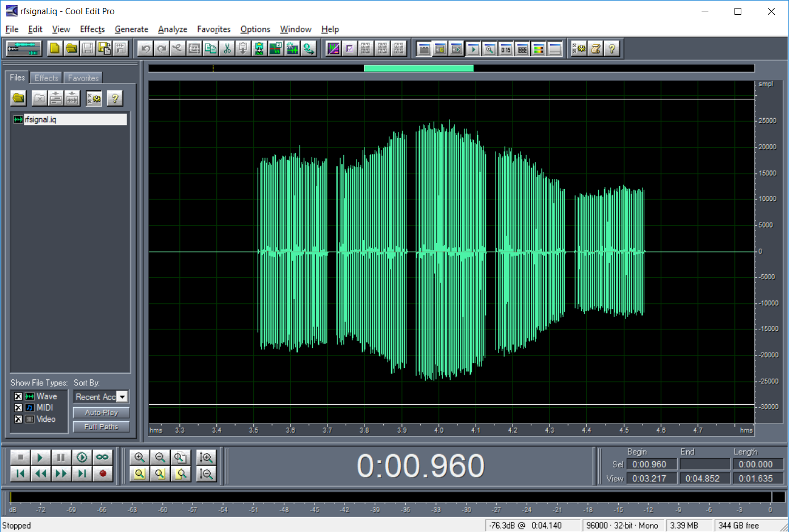This screenshot has height=532, width=789.
Task: Switch to the Effects tab in left panel
Action: [47, 78]
